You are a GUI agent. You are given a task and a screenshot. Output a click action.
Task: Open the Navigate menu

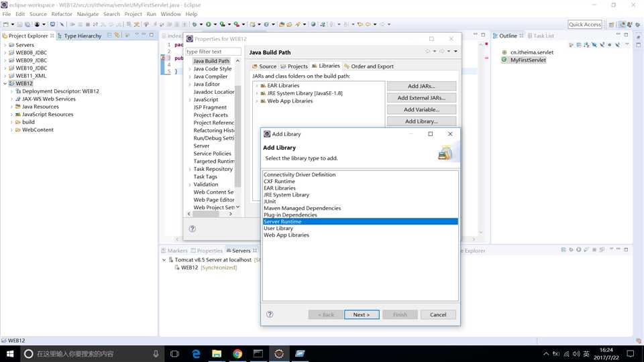coord(87,14)
